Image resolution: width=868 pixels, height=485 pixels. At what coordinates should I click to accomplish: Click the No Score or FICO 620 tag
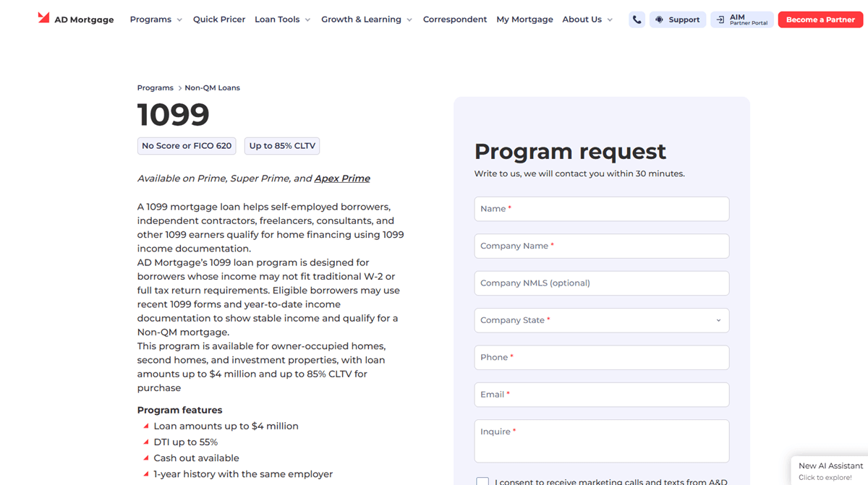[x=187, y=146]
